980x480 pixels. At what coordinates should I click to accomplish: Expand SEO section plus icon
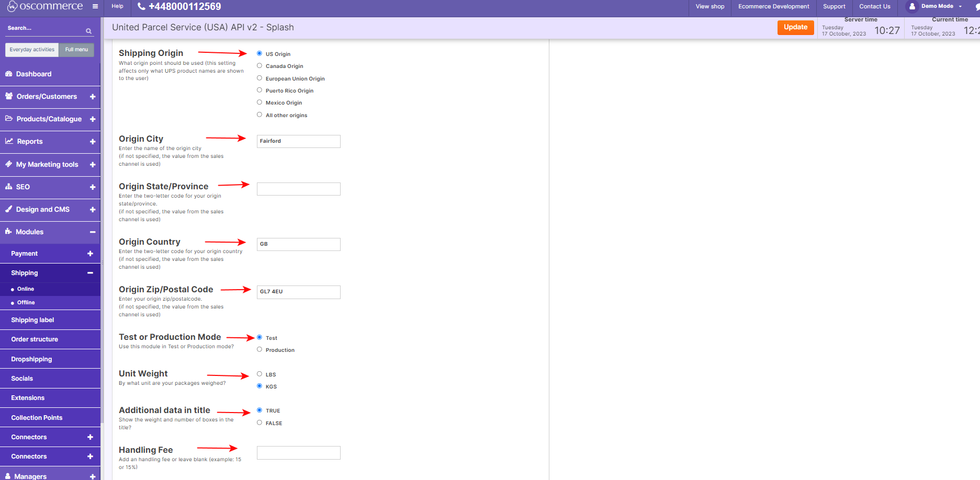pos(93,187)
